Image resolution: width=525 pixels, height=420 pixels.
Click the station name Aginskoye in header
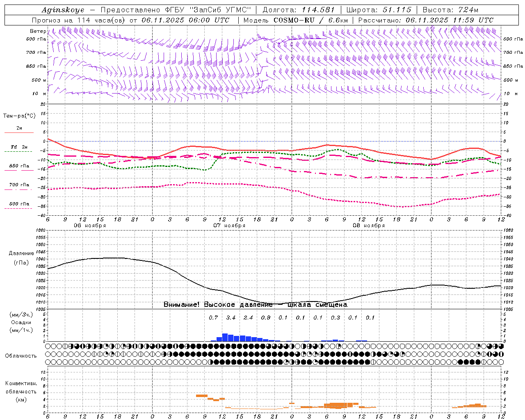coord(63,10)
